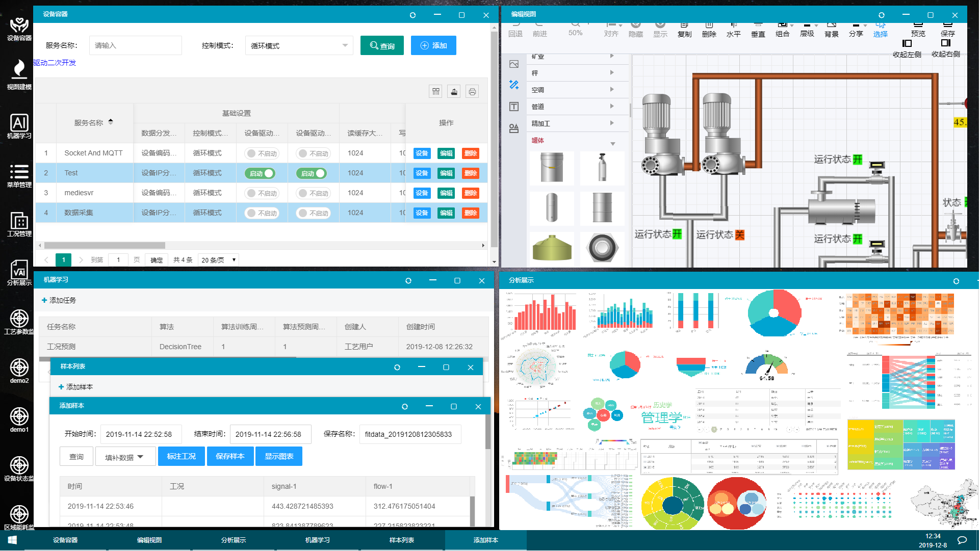Open 机器学习 sidebar icon
980x551 pixels.
(x=19, y=125)
